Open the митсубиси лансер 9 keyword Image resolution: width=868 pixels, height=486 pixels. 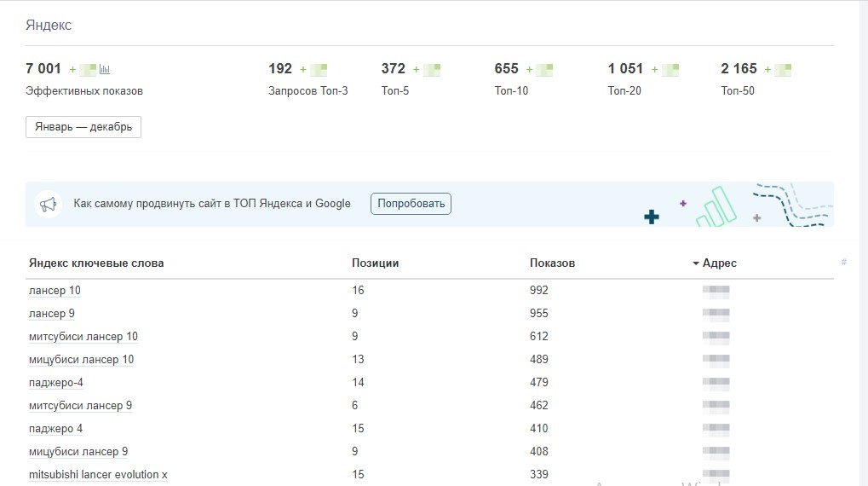80,406
